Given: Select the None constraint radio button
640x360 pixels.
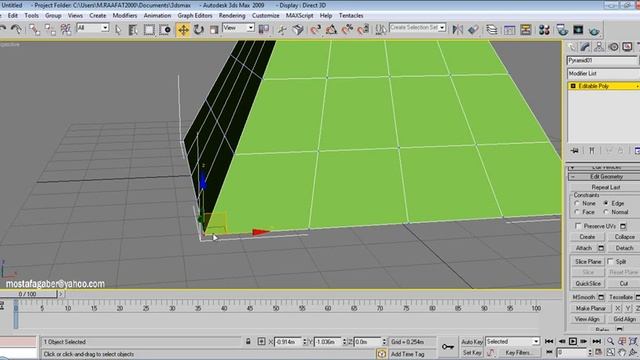Looking at the screenshot, I should [577, 203].
